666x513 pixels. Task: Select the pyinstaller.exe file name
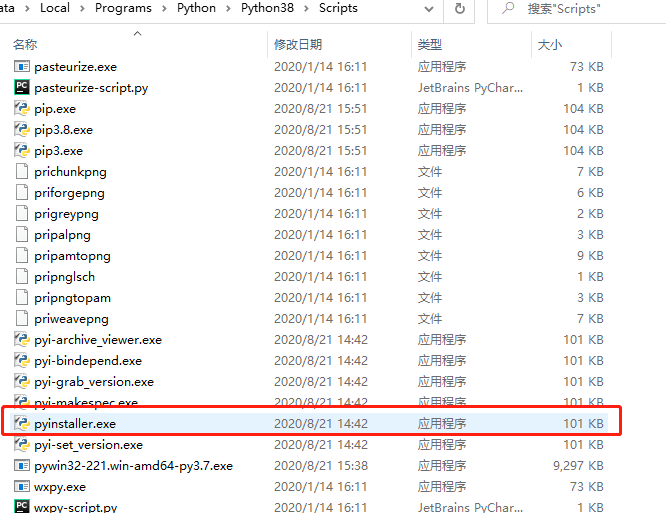[x=75, y=424]
